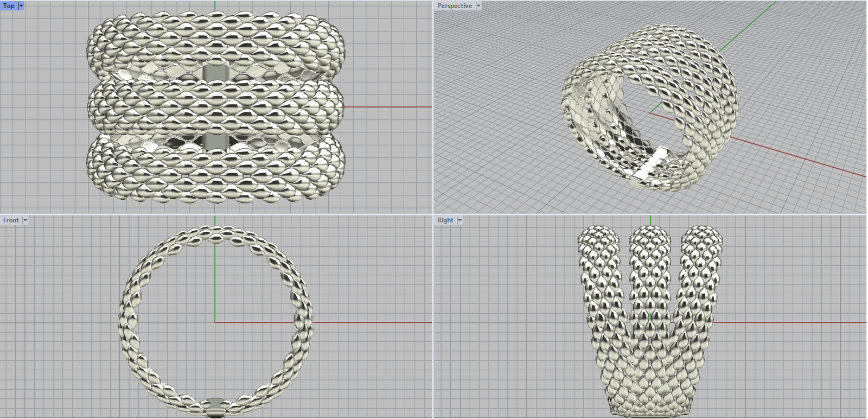Expand the Perspective viewport menu arrow
The height and width of the screenshot is (419, 868).
pos(478,5)
